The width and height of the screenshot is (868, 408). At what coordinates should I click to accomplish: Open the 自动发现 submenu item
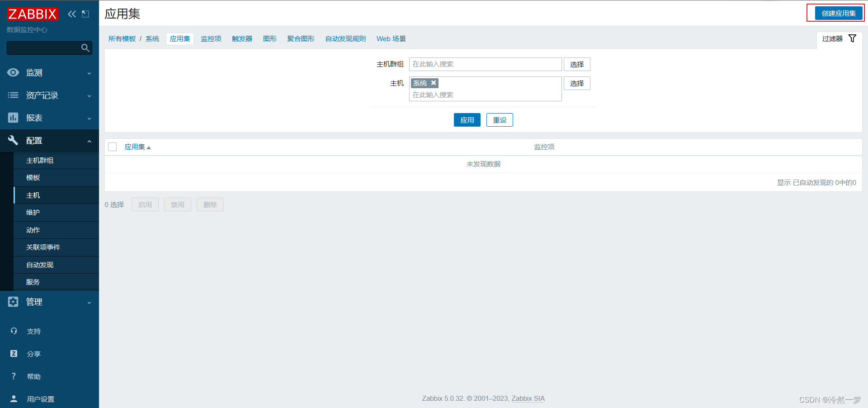click(56, 265)
